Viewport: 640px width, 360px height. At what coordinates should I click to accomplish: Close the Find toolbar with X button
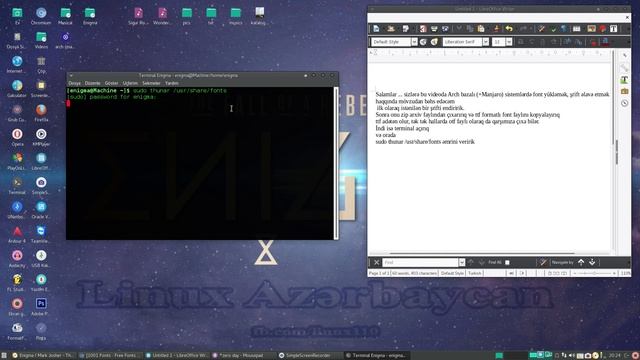[x=377, y=262]
